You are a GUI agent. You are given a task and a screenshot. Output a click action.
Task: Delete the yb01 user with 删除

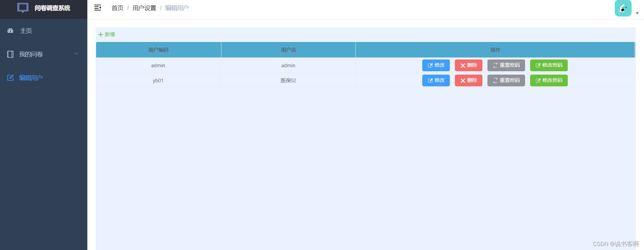pyautogui.click(x=469, y=80)
